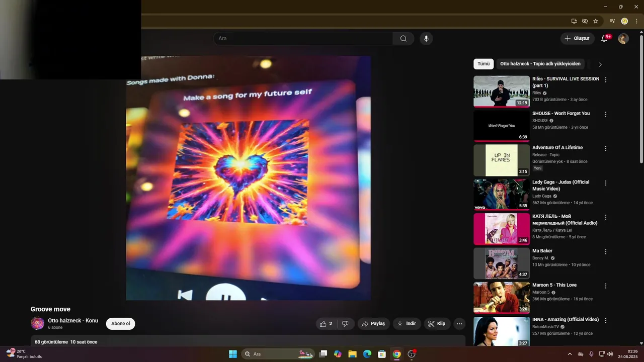Click the search magnifier button
The image size is (644, 362).
click(x=404, y=39)
